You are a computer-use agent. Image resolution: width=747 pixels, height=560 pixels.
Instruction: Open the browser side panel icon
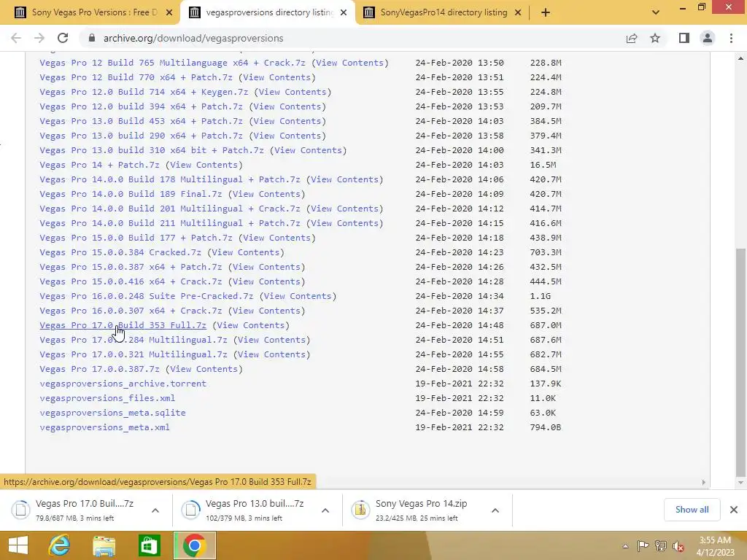click(x=684, y=38)
